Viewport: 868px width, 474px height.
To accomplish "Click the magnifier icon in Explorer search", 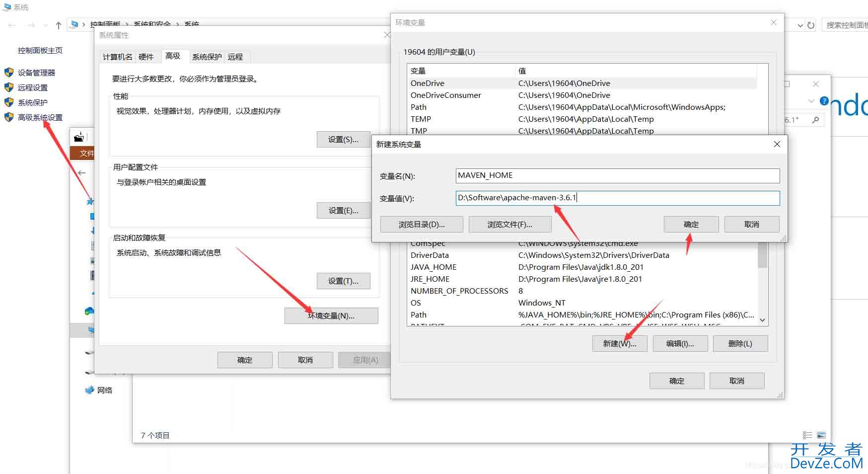I will coord(815,120).
